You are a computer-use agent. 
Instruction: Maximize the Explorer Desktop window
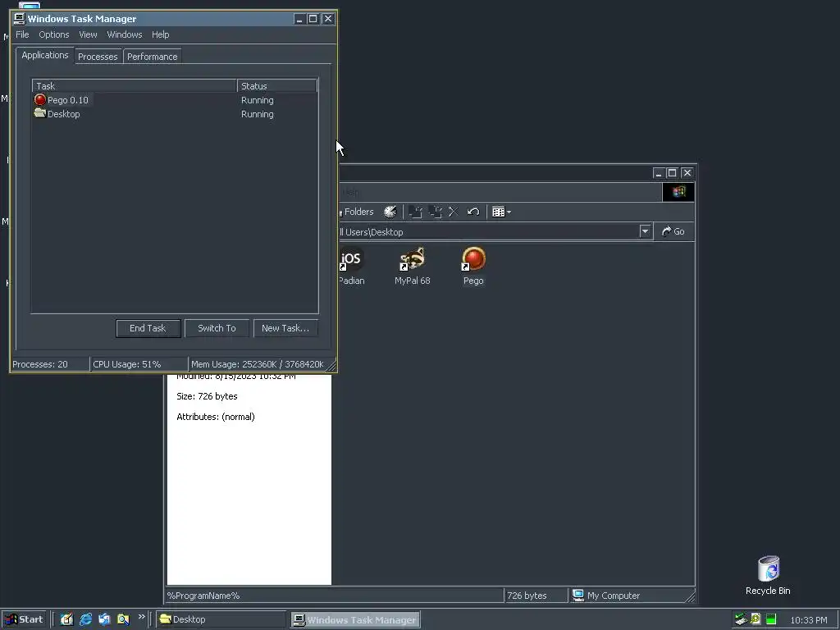[673, 173]
